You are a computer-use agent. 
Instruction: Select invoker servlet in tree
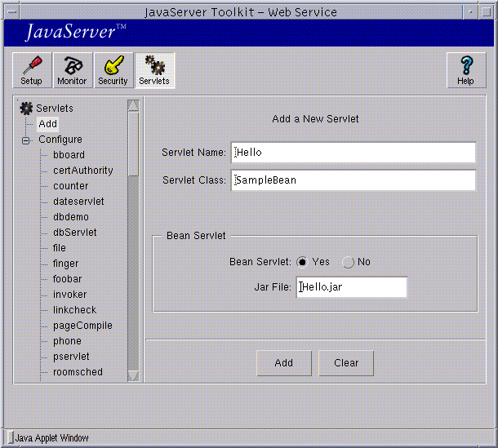pyautogui.click(x=69, y=295)
